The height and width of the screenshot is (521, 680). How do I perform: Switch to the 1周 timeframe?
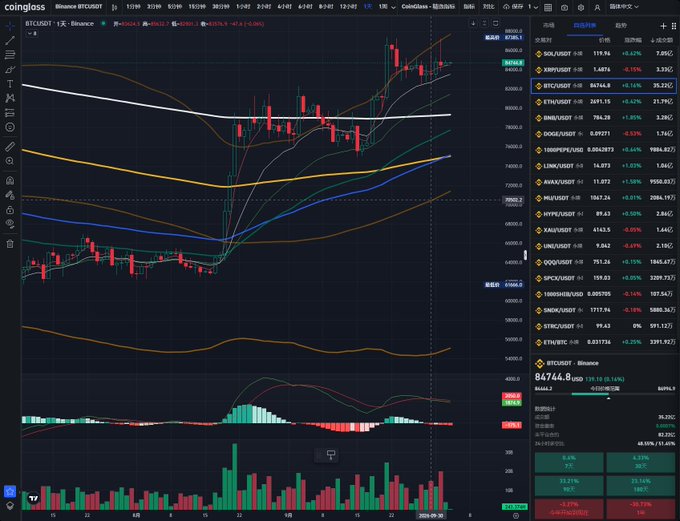coord(382,7)
